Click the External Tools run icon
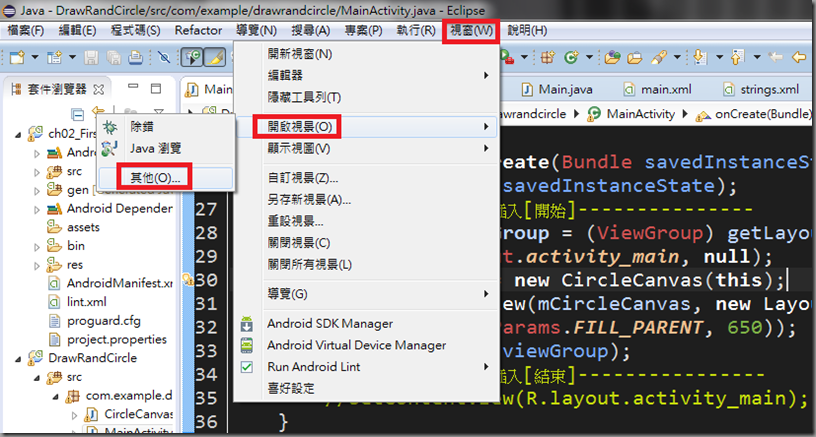This screenshot has height=437, width=816. tap(507, 57)
